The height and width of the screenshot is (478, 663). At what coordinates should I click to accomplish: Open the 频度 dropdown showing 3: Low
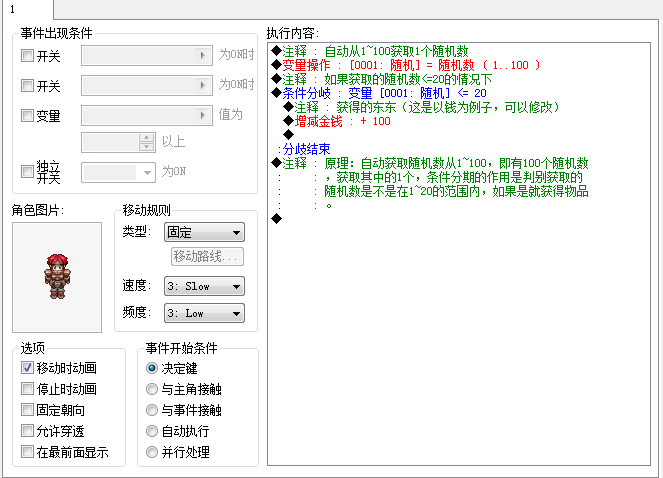[x=204, y=313]
